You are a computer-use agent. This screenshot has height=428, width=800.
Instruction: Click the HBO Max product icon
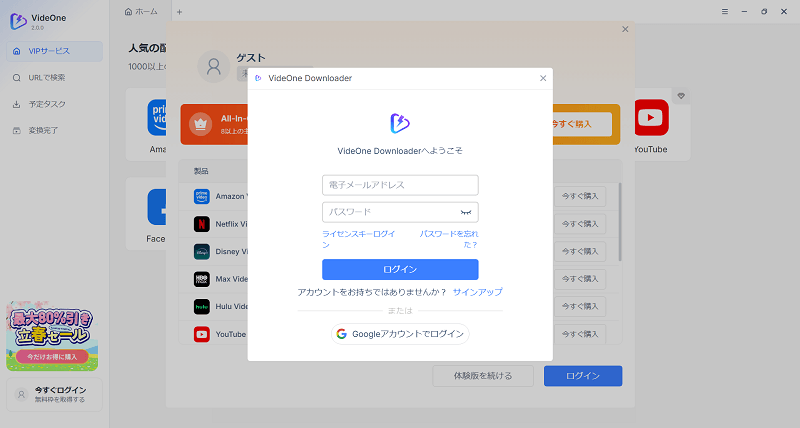pos(202,279)
